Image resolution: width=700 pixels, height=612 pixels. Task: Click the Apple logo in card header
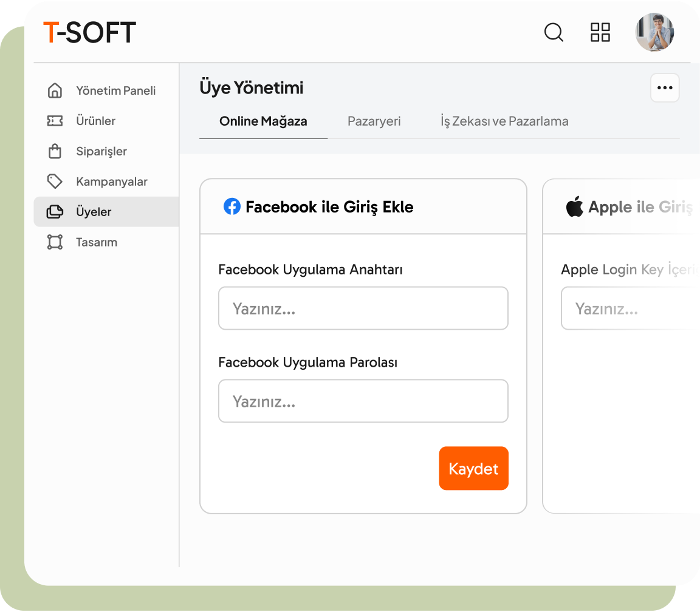[574, 207]
